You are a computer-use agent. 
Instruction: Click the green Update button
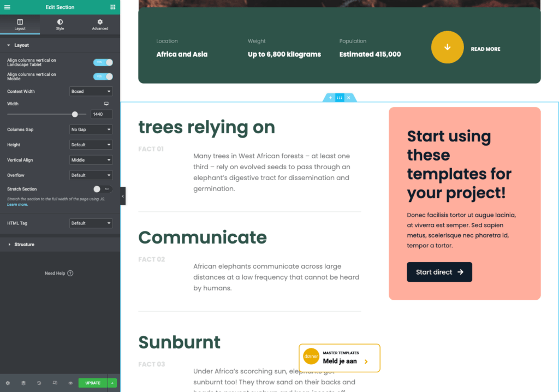[93, 383]
